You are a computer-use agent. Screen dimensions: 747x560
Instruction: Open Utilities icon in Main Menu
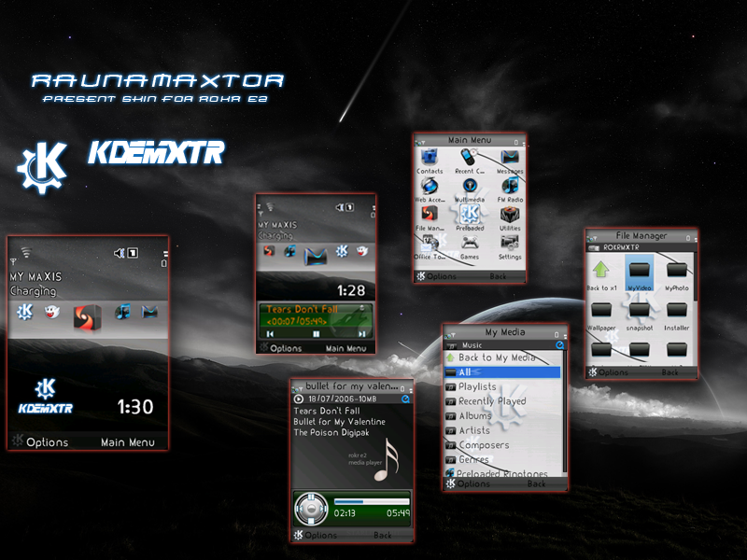click(x=510, y=215)
